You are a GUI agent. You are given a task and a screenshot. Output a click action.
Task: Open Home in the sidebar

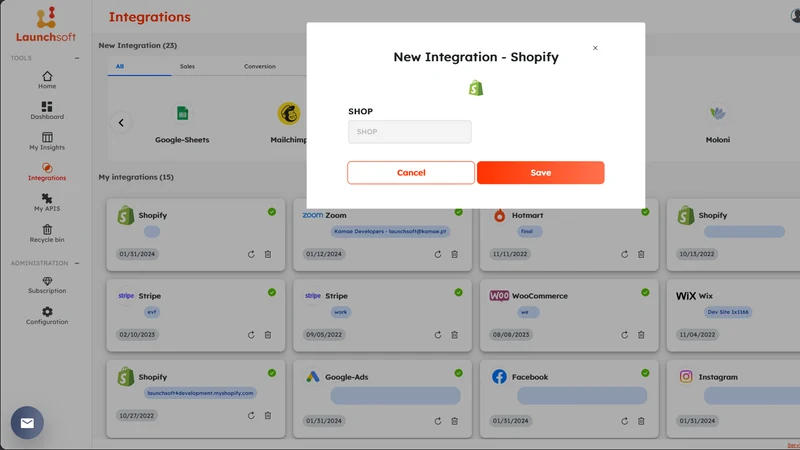(x=47, y=80)
